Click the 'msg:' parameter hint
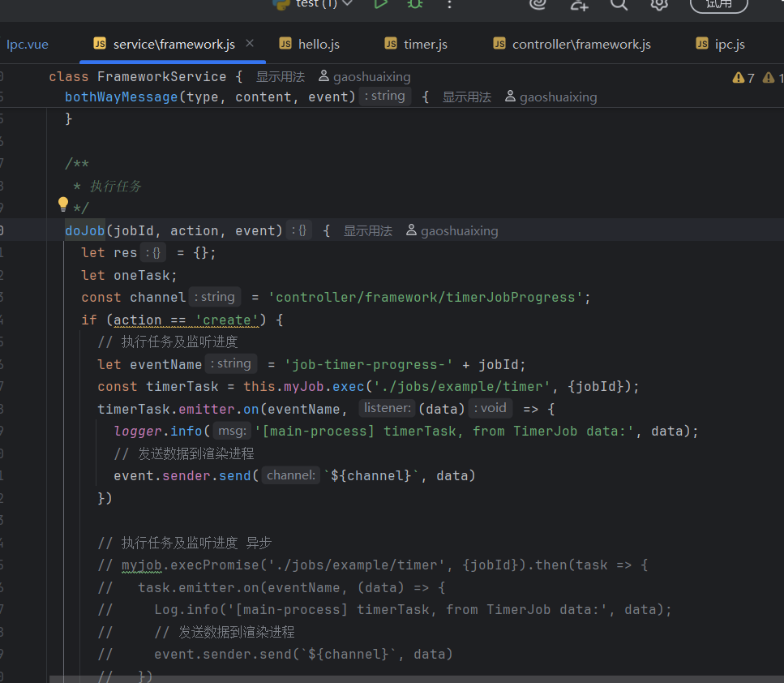 tap(232, 430)
